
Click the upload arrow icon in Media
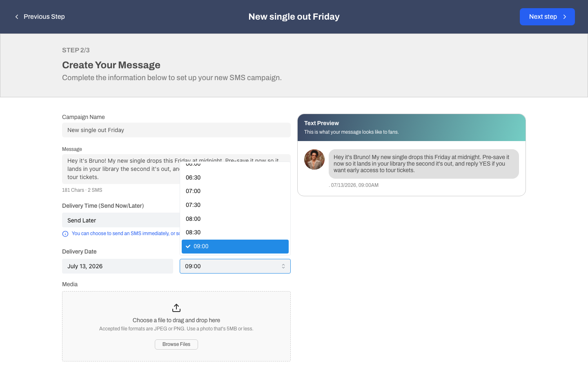(x=176, y=308)
